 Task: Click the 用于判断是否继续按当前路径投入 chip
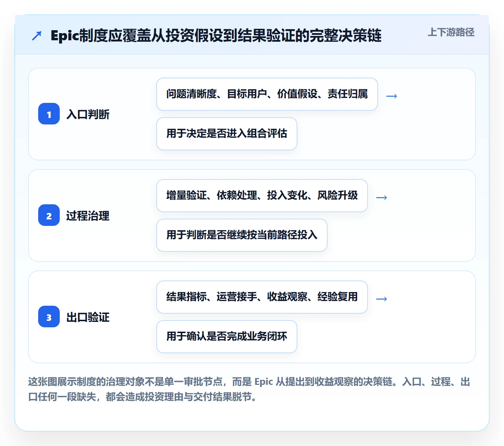[242, 235]
